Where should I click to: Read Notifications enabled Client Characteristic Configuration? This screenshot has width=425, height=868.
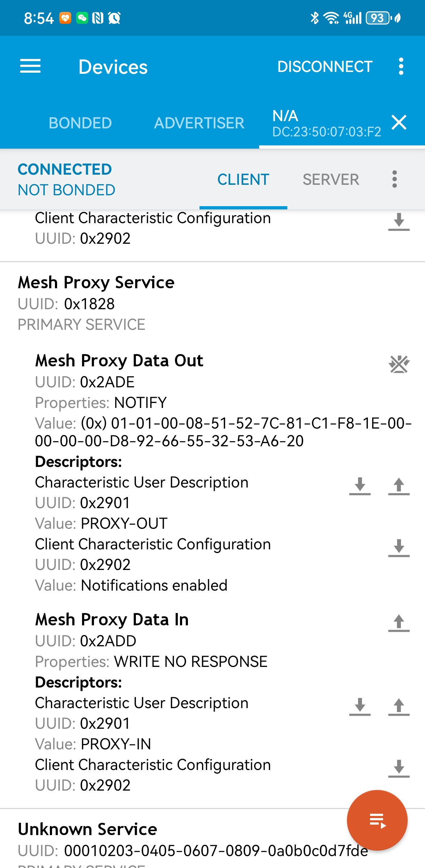[x=399, y=548]
